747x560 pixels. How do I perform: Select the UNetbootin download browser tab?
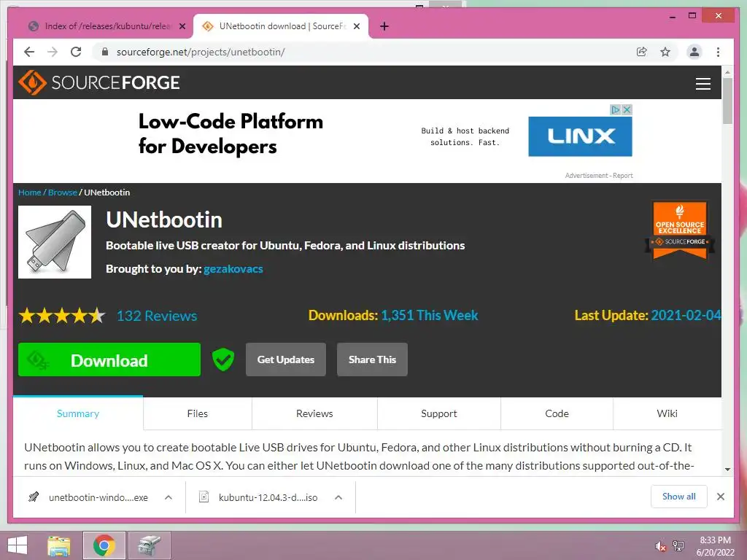click(281, 26)
